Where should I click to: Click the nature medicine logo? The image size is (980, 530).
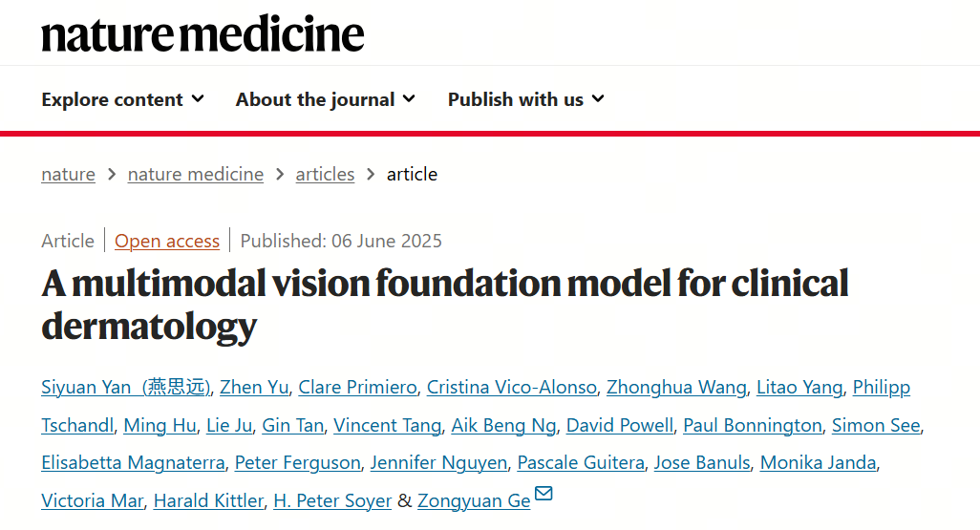click(x=202, y=33)
